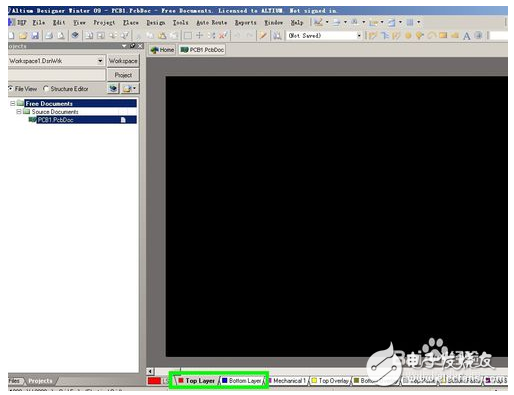Click the Place via icon

coord(419,35)
